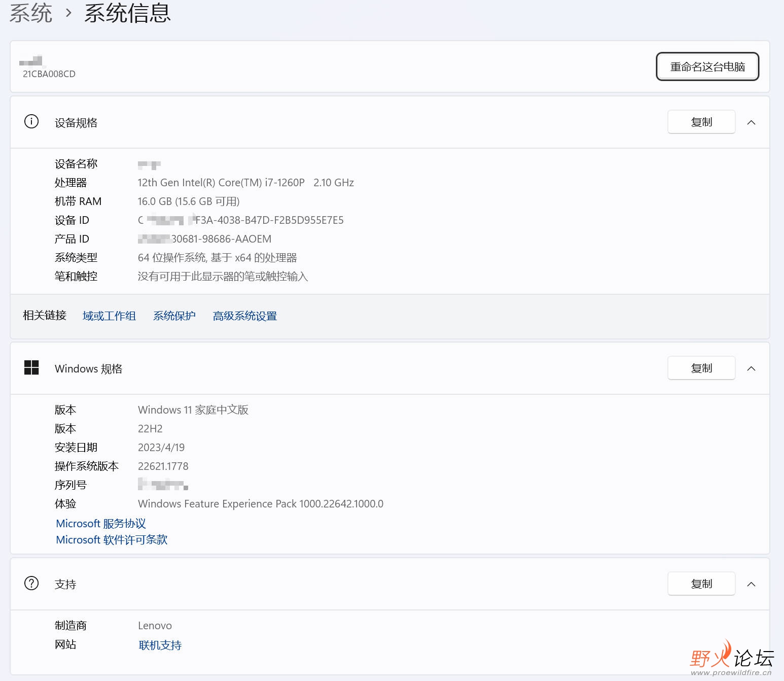Open the 高级系统设置 link
Image resolution: width=784 pixels, height=681 pixels.
245,316
